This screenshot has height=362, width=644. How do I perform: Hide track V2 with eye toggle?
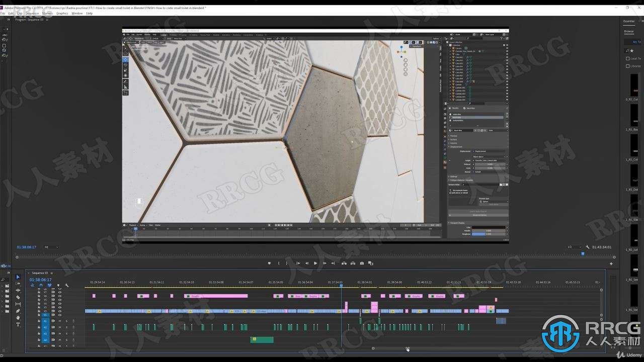tap(59, 311)
